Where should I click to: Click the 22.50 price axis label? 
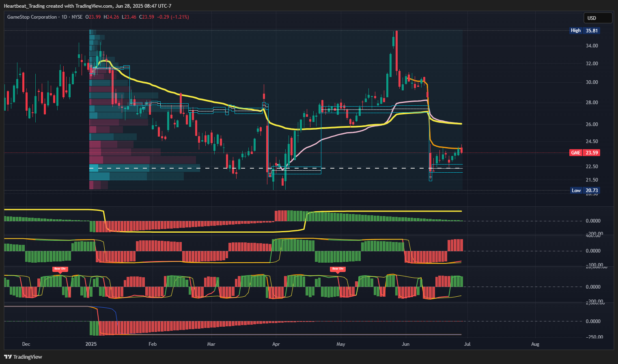tap(592, 167)
